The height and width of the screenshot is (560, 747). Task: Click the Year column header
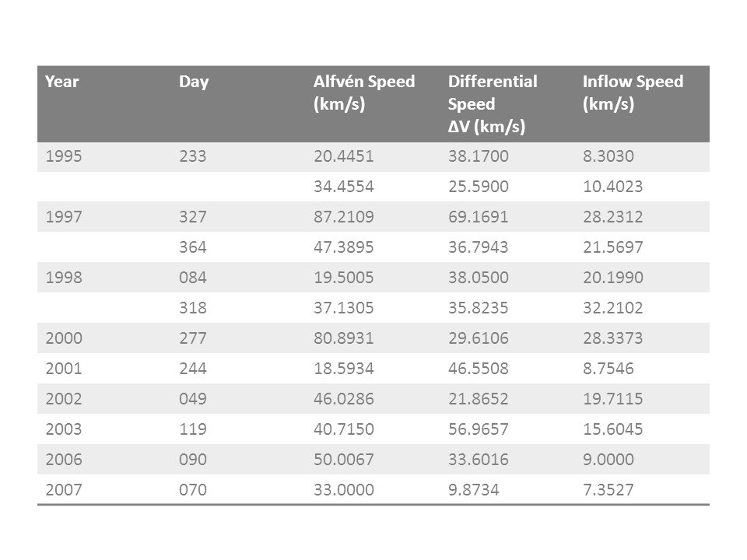click(x=62, y=82)
